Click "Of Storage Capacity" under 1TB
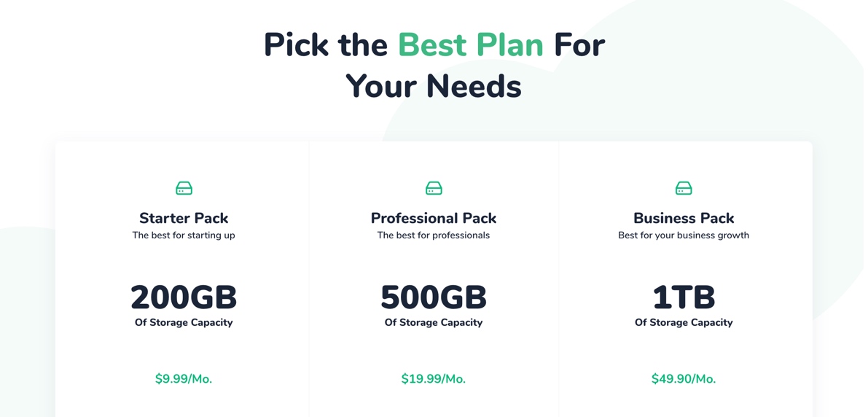868x417 pixels. click(x=684, y=322)
